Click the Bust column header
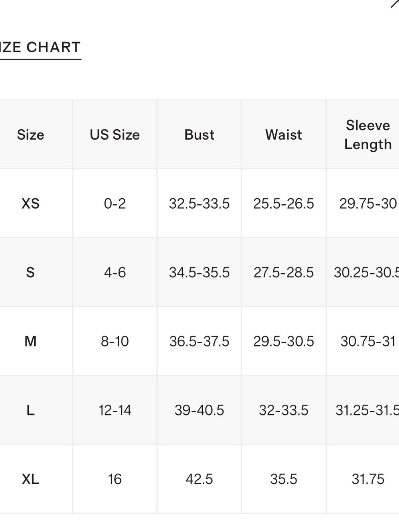Viewport: 399px width, 532px height. [x=199, y=135]
